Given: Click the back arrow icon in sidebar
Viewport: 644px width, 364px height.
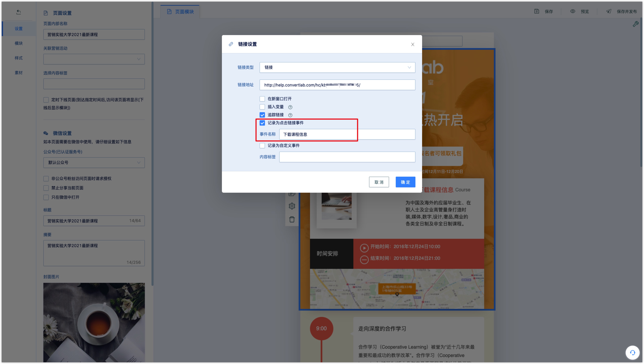Looking at the screenshot, I should 19,12.
